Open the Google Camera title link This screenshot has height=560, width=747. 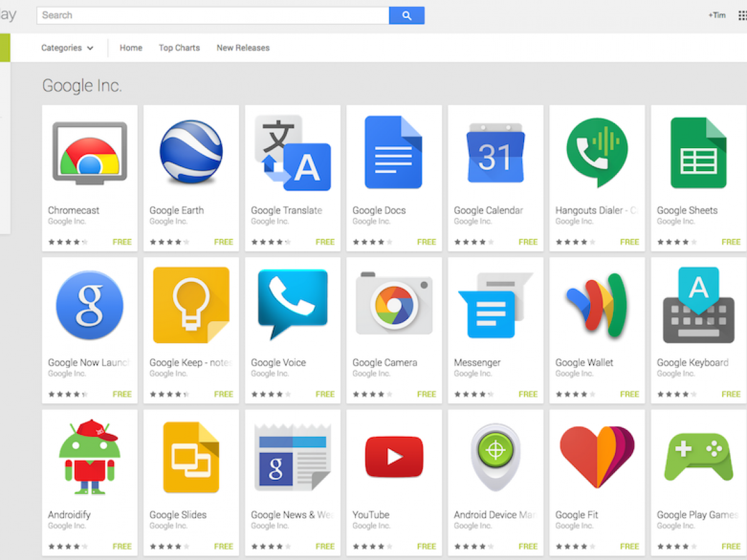point(385,363)
